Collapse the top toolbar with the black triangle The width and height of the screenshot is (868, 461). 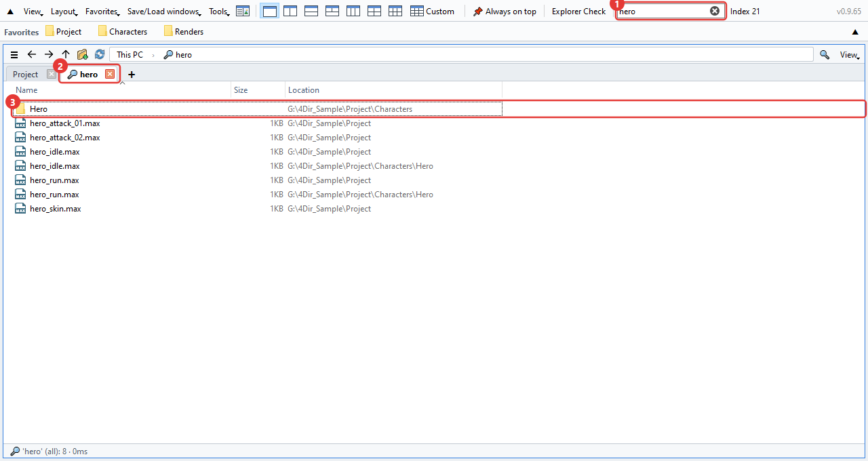pyautogui.click(x=10, y=12)
